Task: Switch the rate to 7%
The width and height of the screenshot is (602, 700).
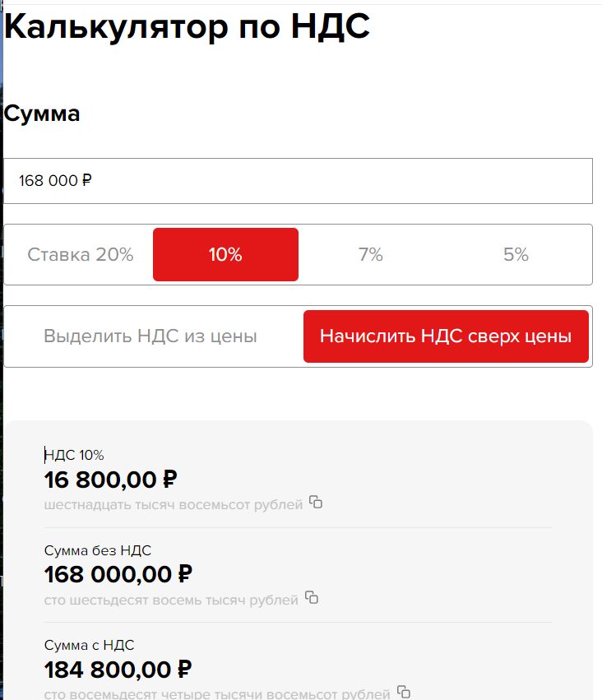Action: [x=371, y=255]
